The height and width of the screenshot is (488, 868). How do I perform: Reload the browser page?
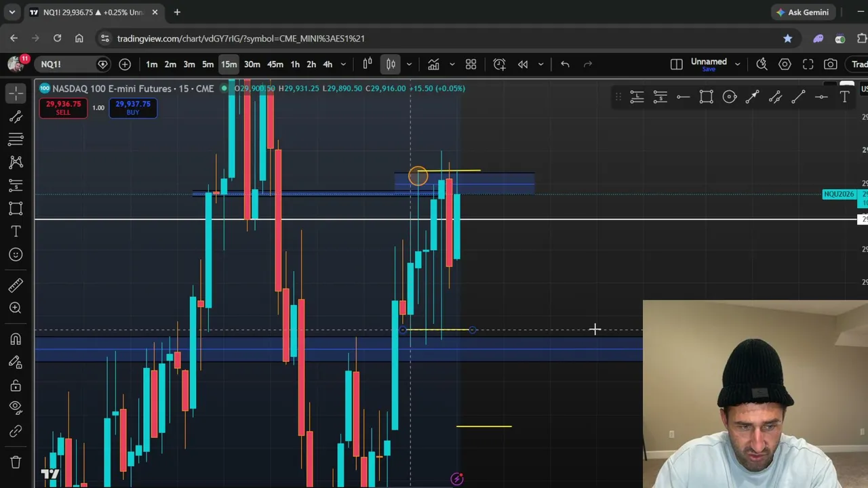[x=58, y=39]
